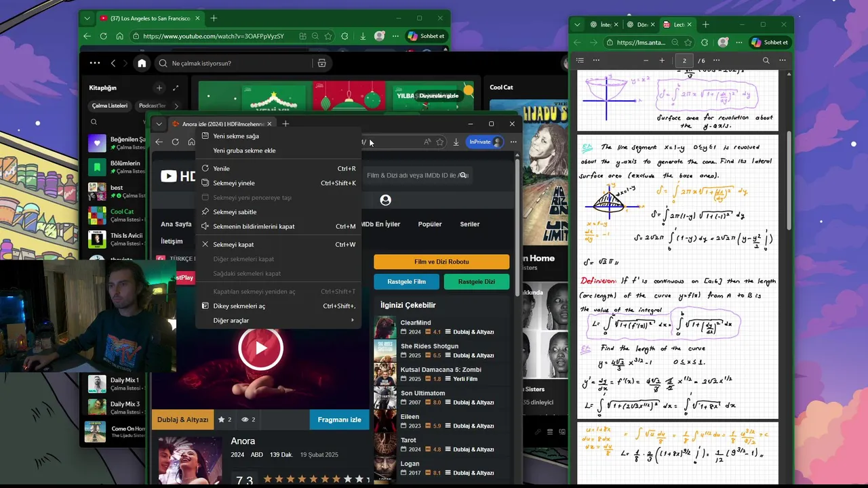Click the Eileen movie title

pyautogui.click(x=410, y=417)
